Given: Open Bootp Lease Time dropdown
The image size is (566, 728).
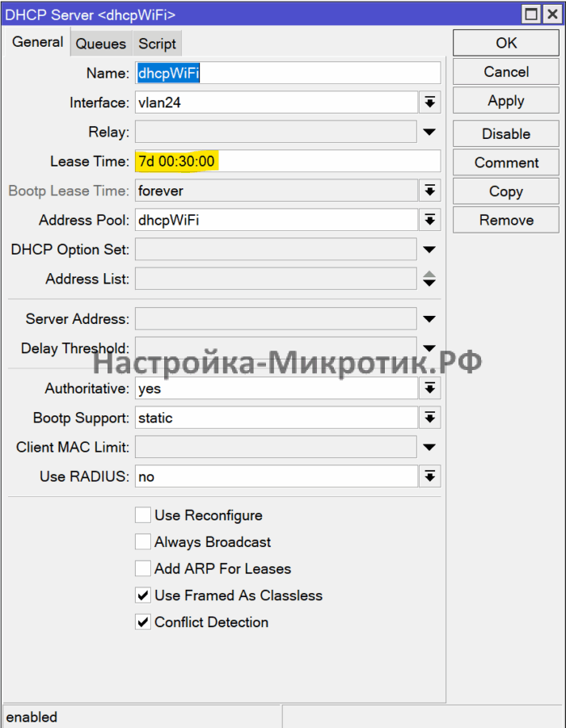Looking at the screenshot, I should (x=430, y=191).
